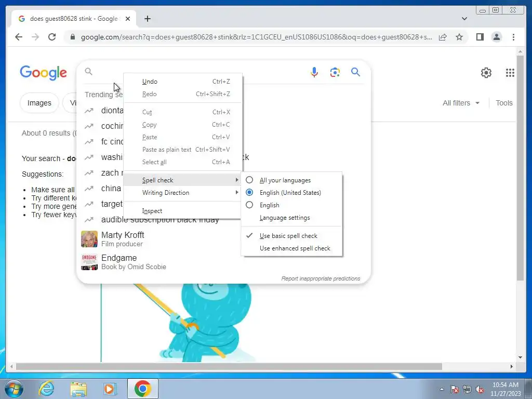Click the muted volume tray icon

[x=480, y=390]
